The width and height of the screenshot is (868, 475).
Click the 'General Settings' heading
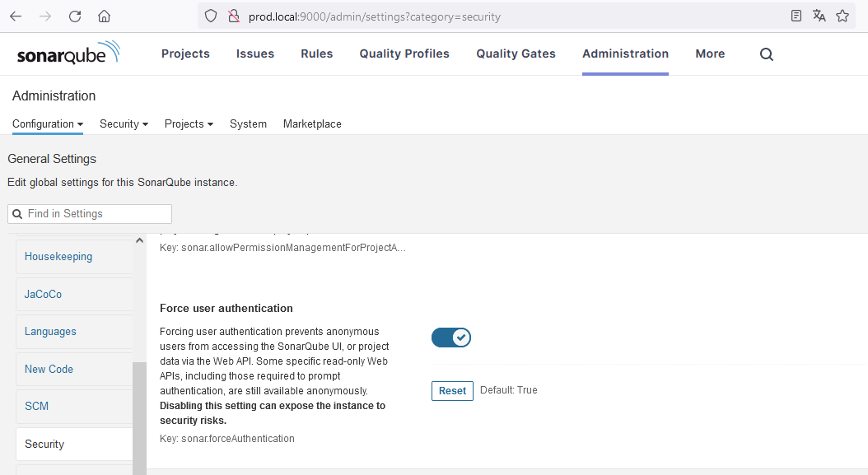pos(52,159)
